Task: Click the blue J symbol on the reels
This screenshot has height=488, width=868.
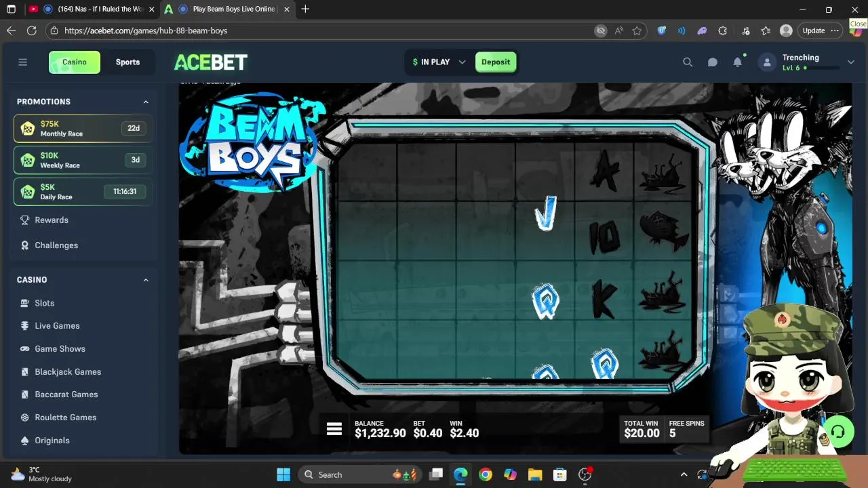Action: 546,213
